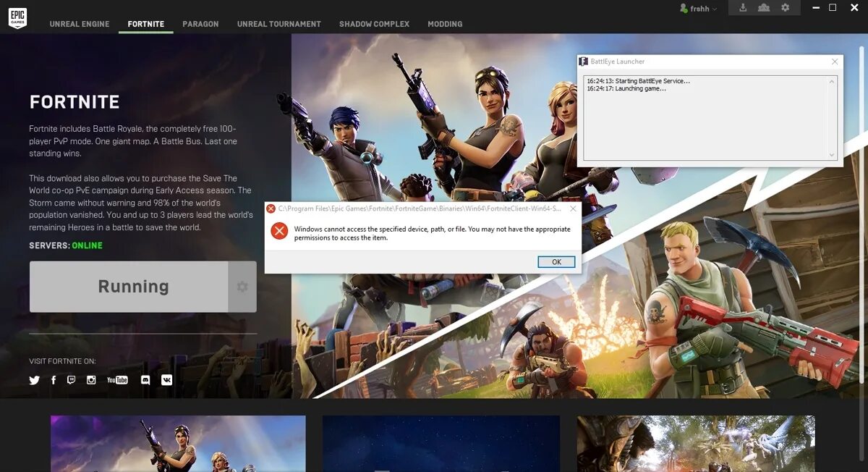Click red error icon in dialog title bar
Viewport: 868px width, 472px height.
271,208
